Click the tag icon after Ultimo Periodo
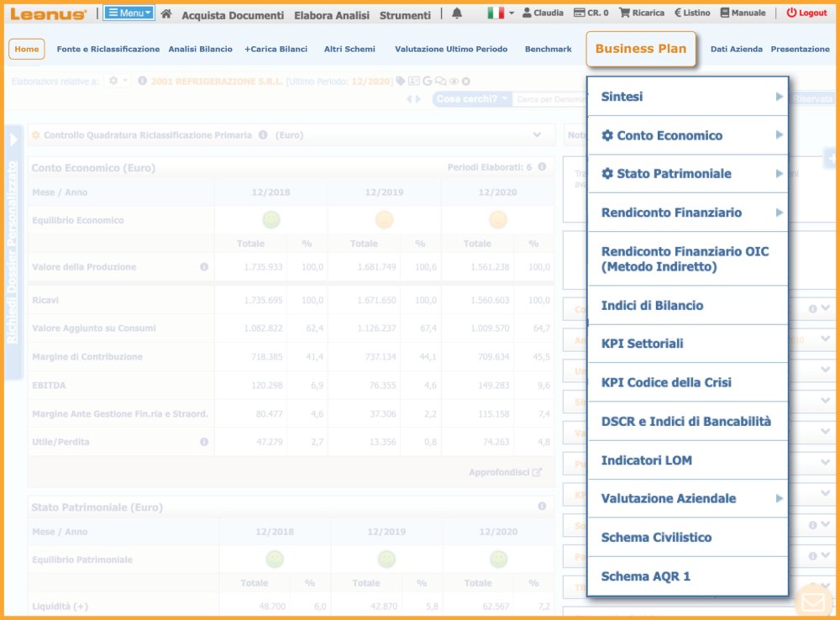 tap(400, 81)
